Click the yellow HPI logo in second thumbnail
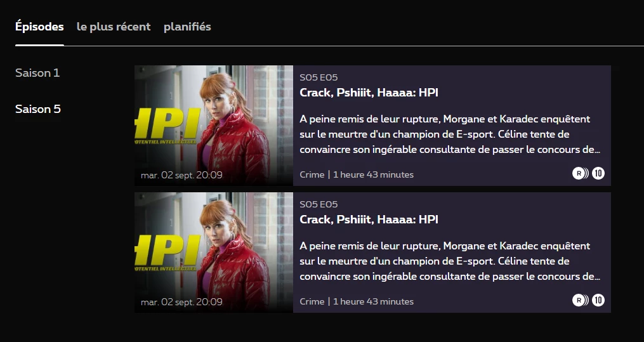 coord(168,253)
